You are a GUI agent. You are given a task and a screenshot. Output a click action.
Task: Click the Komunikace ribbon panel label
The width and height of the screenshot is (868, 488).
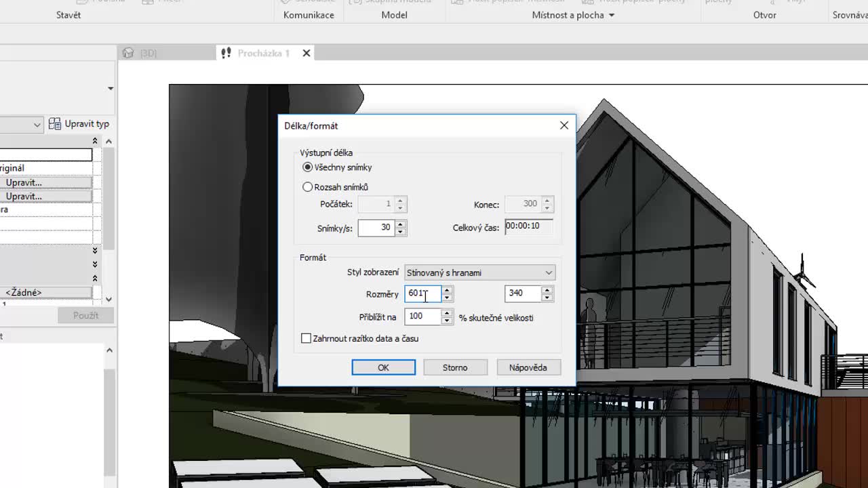[309, 15]
